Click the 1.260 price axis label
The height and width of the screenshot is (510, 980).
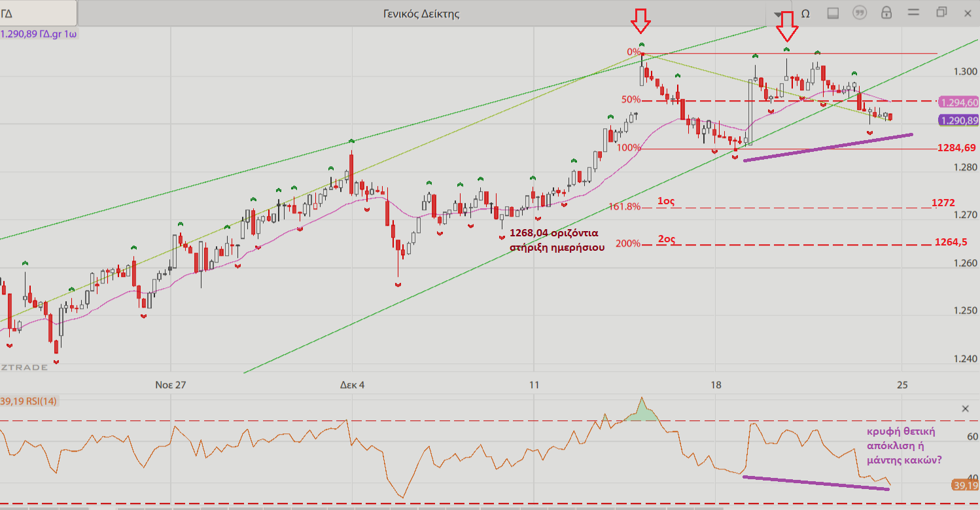965,263
